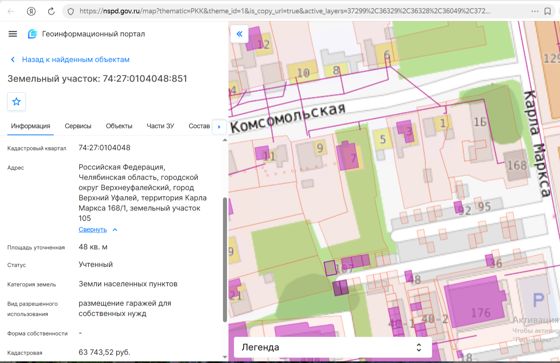This screenshot has height=363, width=560.
Task: Open the Объекты tab
Action: (119, 126)
